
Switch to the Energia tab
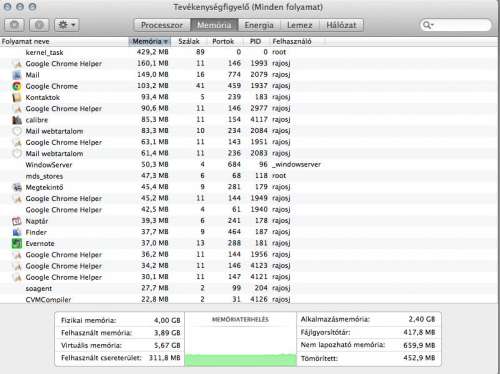click(259, 25)
